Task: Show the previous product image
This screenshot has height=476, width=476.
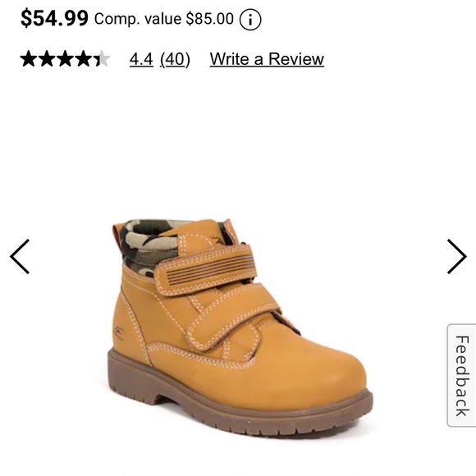Action: 20,257
